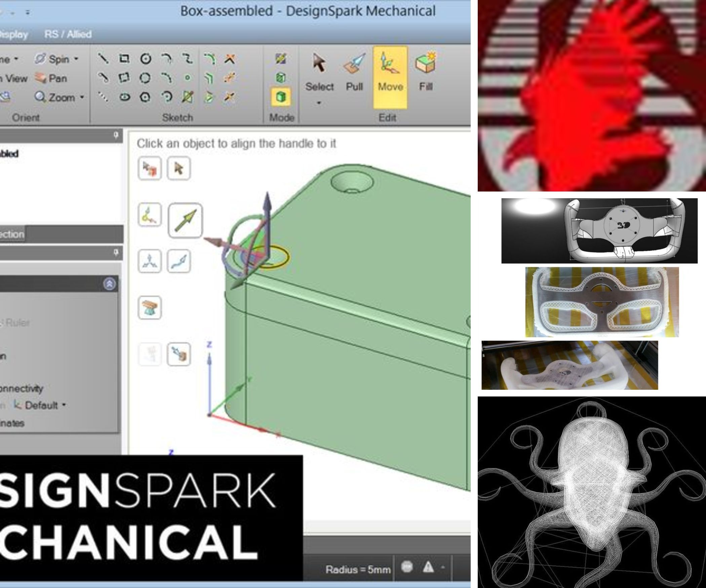The width and height of the screenshot is (706, 588).
Task: Collapse the options panel with chevron
Action: [109, 284]
